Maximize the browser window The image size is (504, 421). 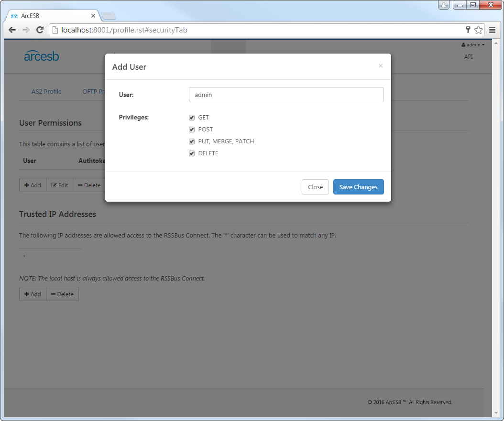coord(473,5)
